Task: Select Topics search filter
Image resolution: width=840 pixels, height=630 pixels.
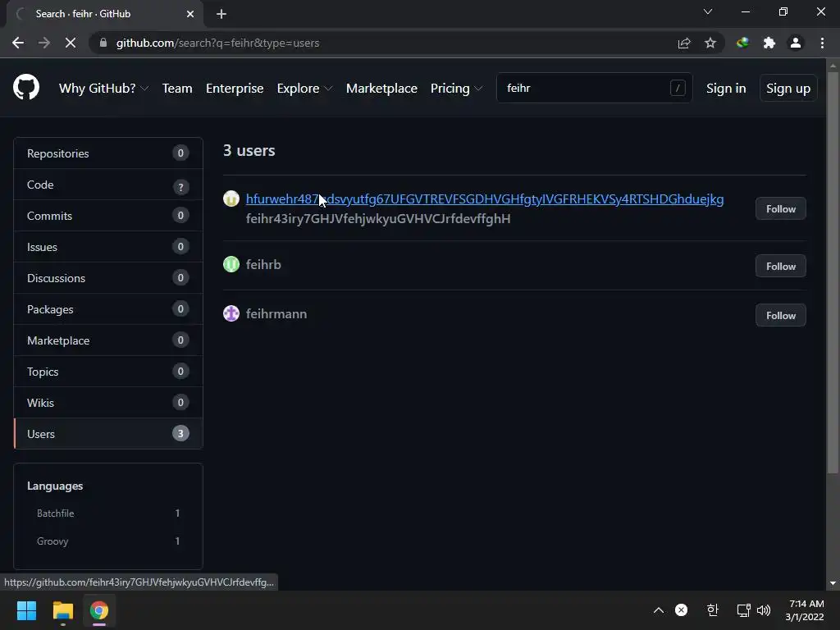Action: [x=108, y=372]
